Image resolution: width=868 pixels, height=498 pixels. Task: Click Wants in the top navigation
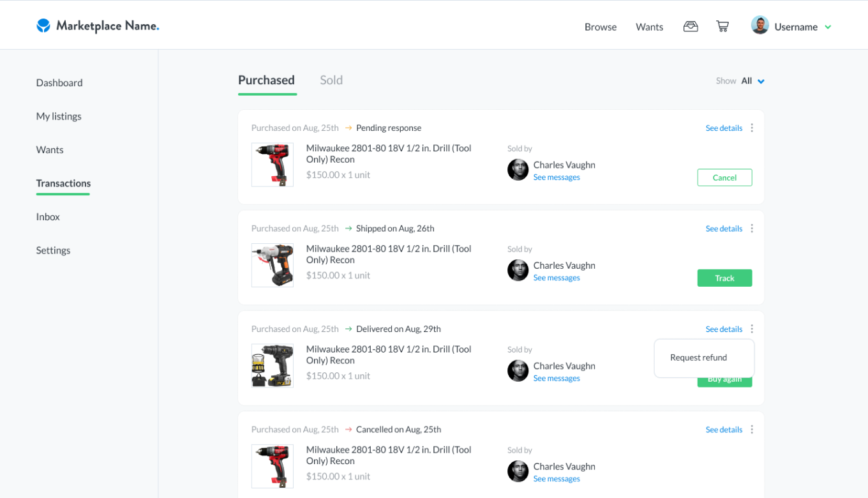point(649,27)
